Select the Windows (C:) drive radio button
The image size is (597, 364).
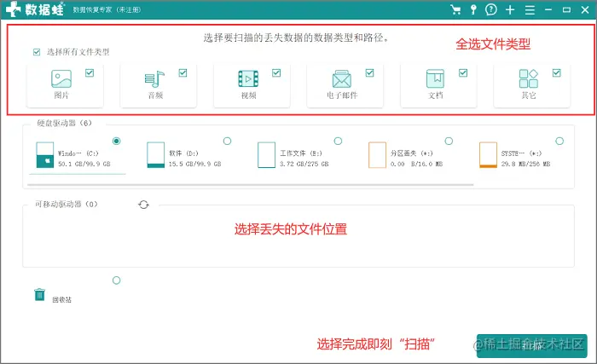(117, 141)
